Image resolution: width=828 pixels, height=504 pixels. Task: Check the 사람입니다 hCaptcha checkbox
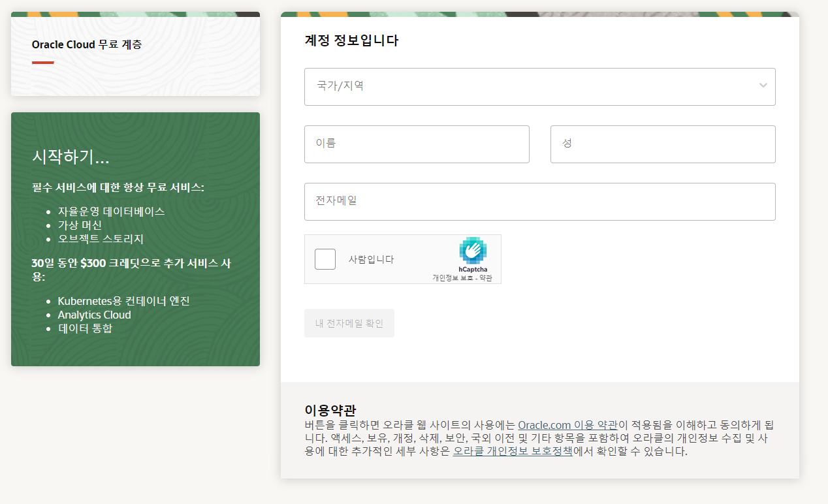pyautogui.click(x=325, y=259)
